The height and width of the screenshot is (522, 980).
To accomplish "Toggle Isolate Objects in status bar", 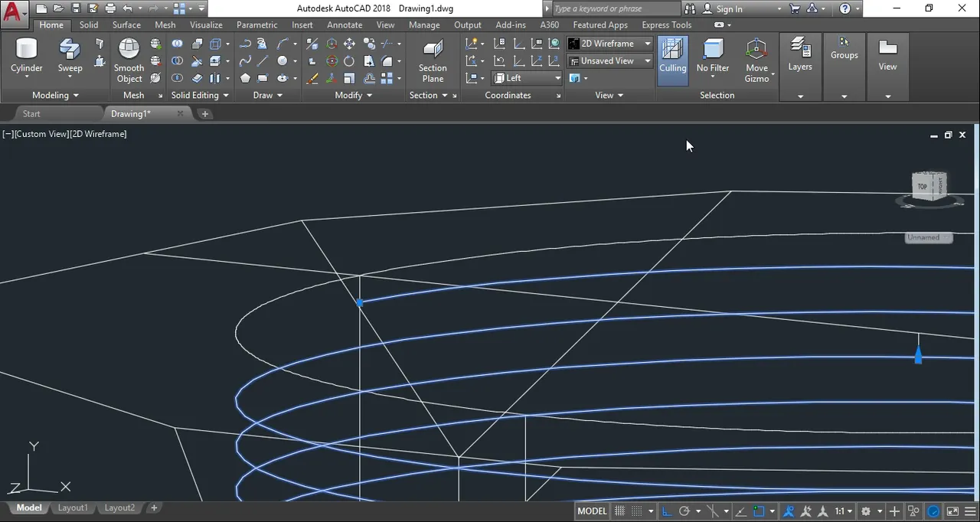I will click(913, 511).
